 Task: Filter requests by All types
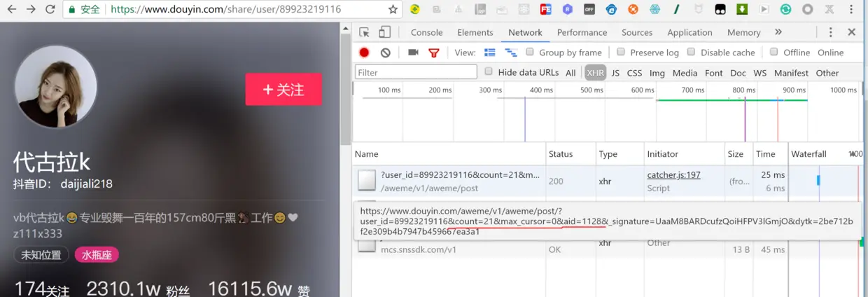tap(570, 73)
